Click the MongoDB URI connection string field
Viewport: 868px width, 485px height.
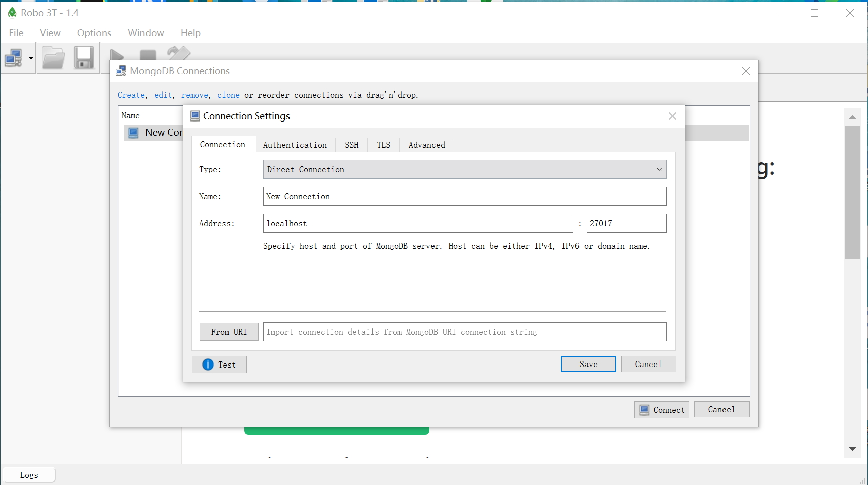pyautogui.click(x=465, y=332)
